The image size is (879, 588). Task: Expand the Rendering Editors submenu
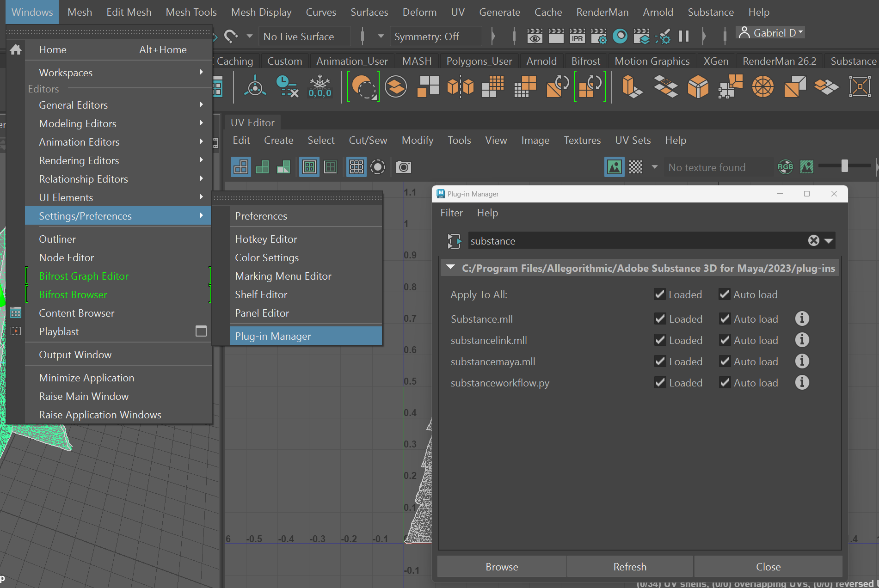[118, 160]
